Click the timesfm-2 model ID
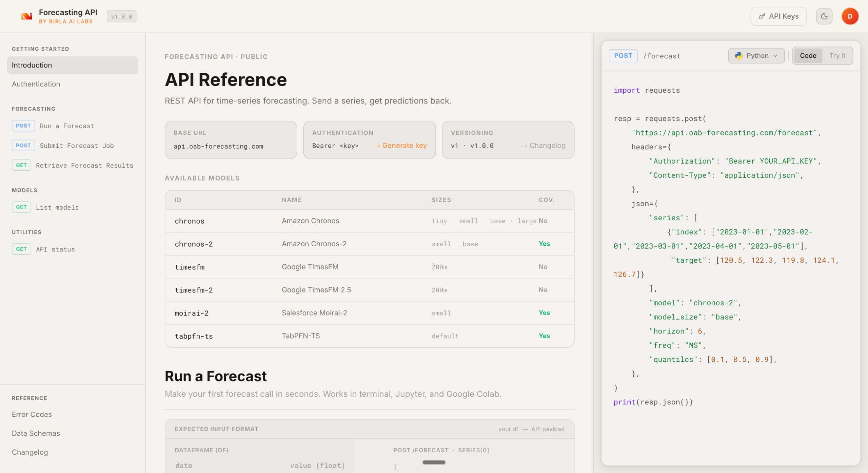The image size is (868, 473). 194,290
